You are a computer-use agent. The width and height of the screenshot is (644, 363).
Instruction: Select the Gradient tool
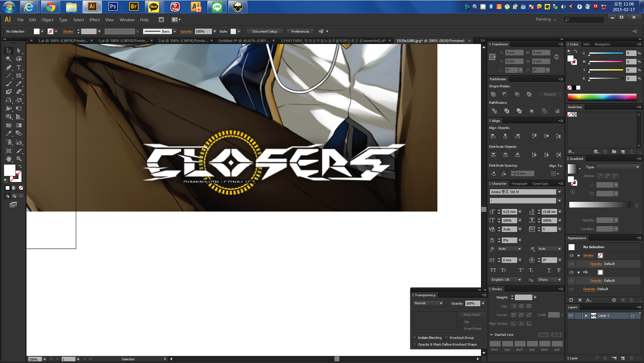click(19, 125)
